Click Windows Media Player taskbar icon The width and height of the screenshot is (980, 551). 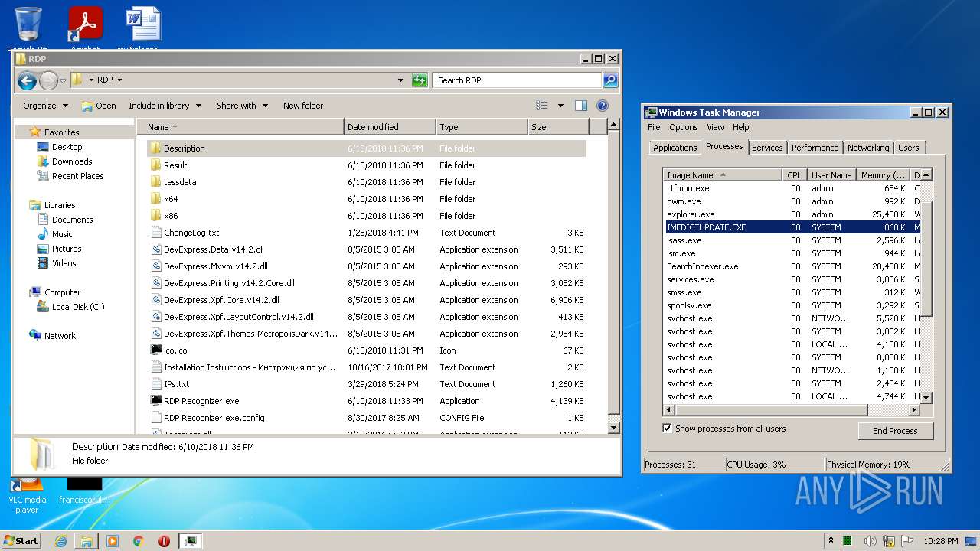click(113, 541)
